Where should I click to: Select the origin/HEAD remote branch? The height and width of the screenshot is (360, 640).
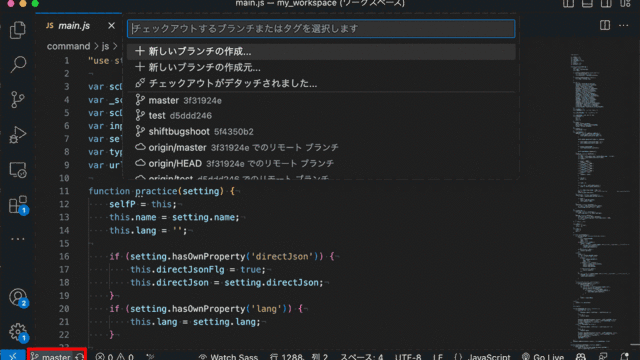[321, 164]
